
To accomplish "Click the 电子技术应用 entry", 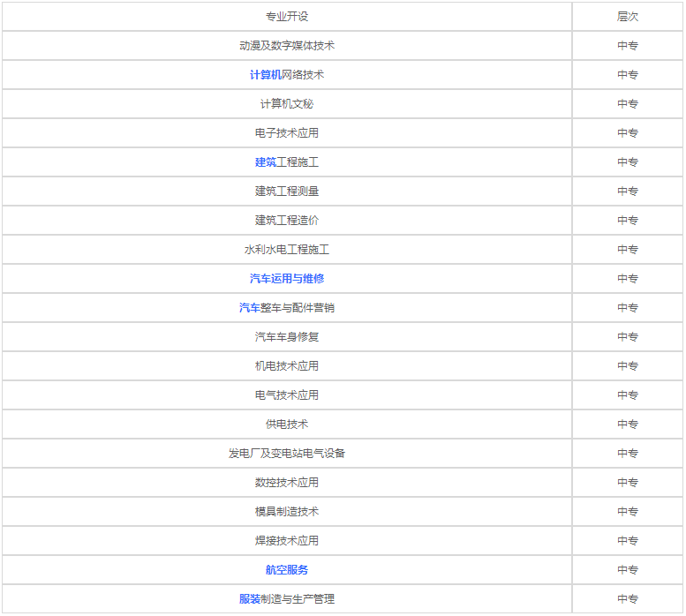I will (x=287, y=133).
